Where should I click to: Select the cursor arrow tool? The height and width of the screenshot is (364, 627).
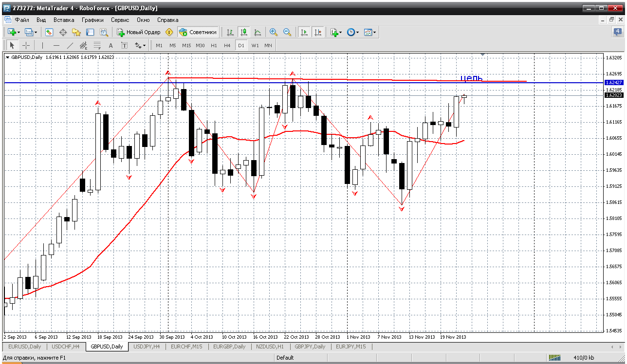[x=13, y=45]
